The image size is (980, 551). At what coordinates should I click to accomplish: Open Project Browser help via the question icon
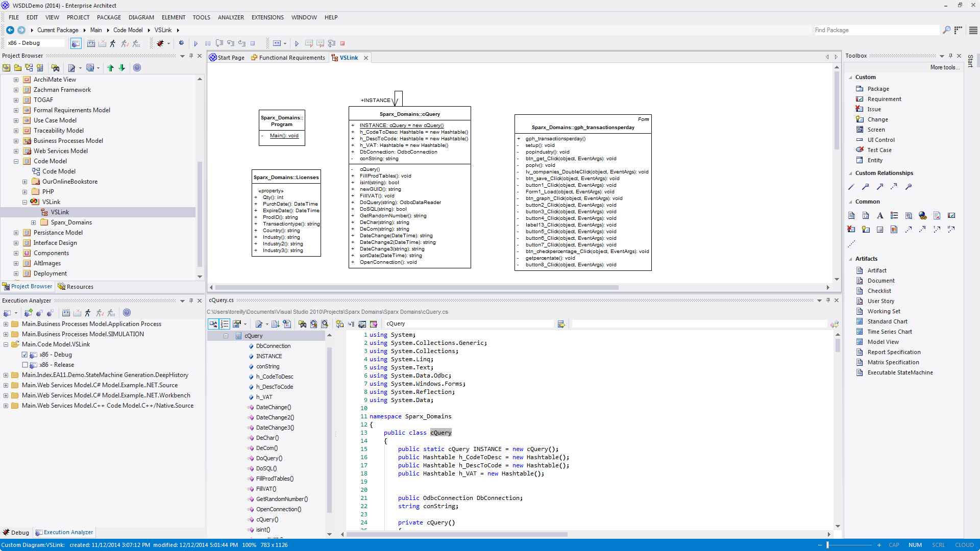(x=137, y=68)
